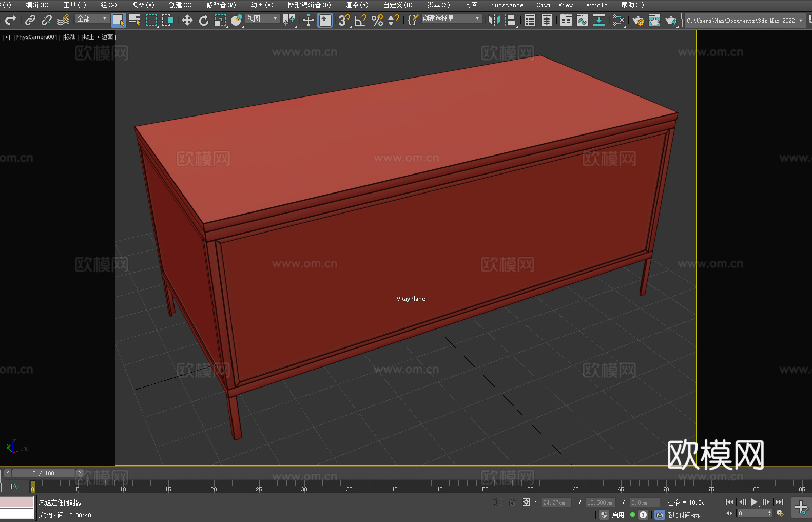Viewport: 812px width, 522px height.
Task: Click the Select by Name icon
Action: [x=135, y=20]
